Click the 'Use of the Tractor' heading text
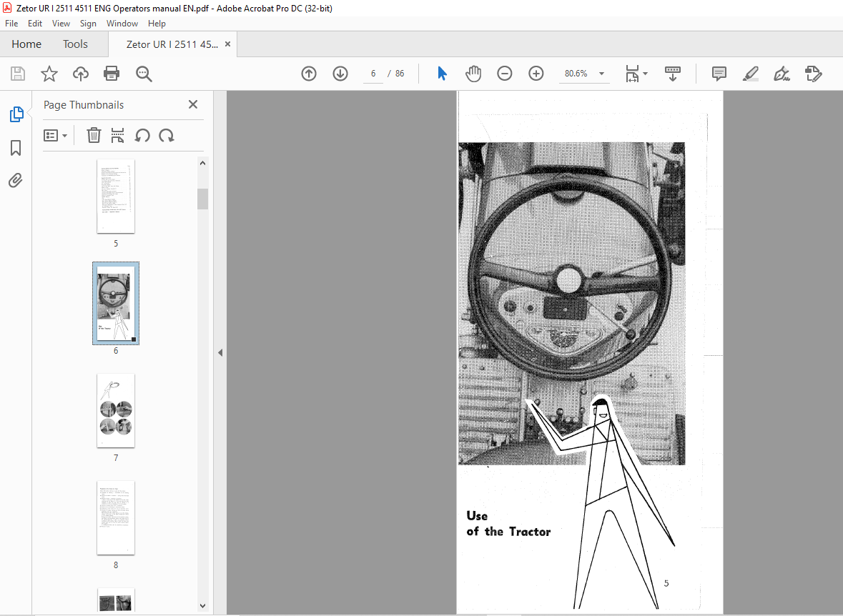 (508, 524)
